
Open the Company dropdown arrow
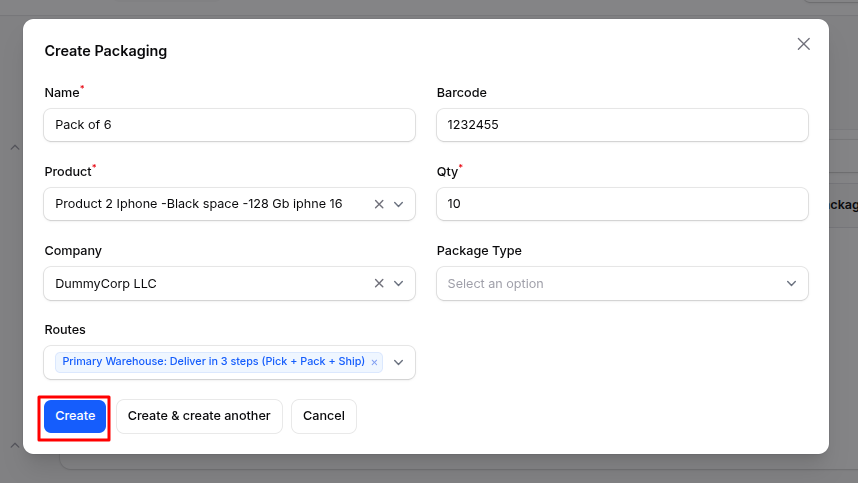399,283
